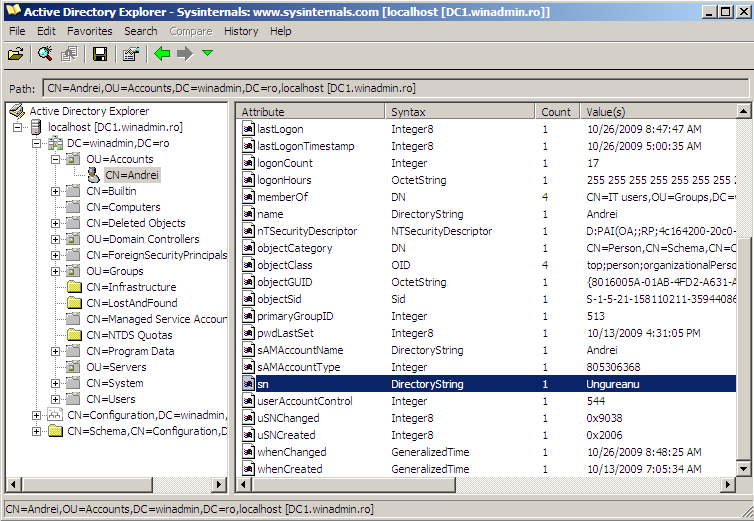754x521 pixels.
Task: Expand the CN=Users node
Action: [55, 399]
